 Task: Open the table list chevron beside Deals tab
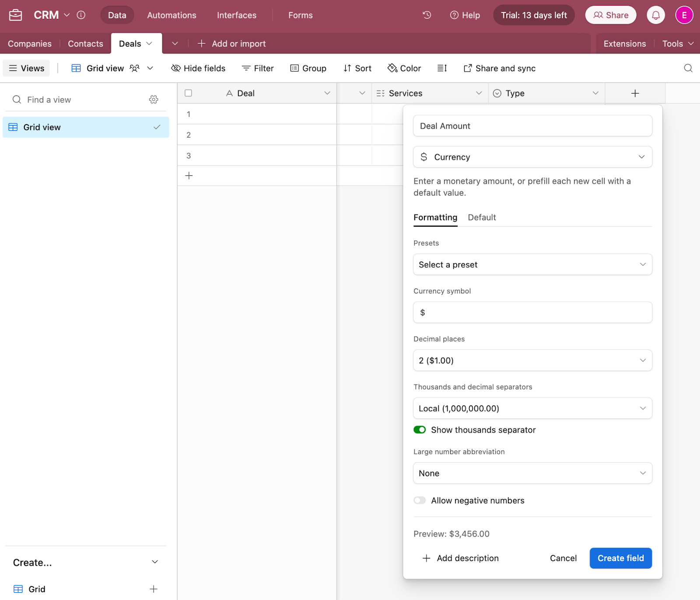175,43
